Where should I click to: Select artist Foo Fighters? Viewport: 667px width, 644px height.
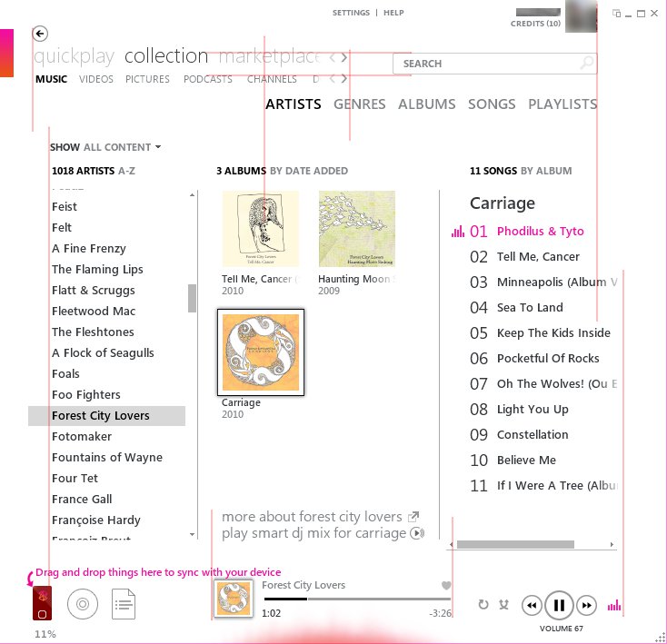click(86, 395)
